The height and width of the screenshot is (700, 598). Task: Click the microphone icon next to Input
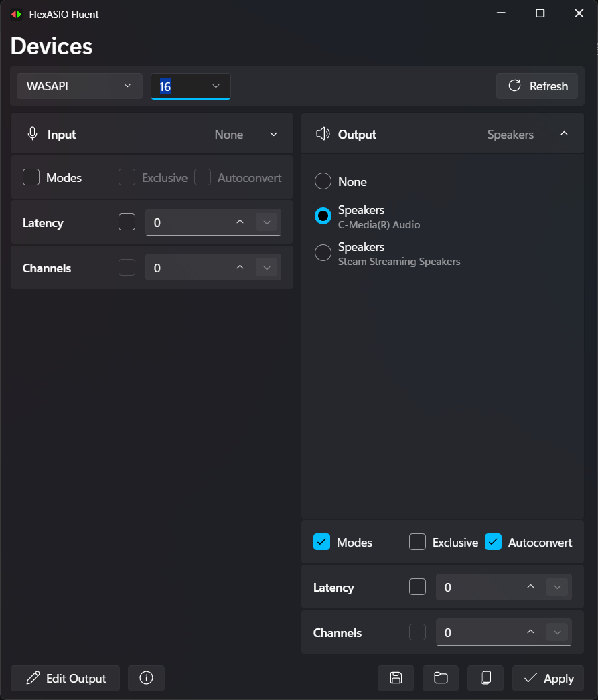(32, 134)
